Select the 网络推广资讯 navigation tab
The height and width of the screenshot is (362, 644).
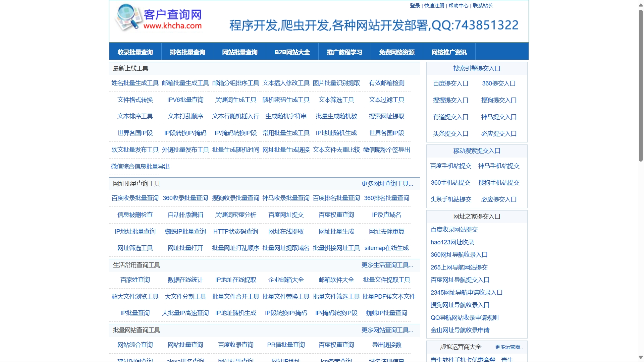click(449, 51)
